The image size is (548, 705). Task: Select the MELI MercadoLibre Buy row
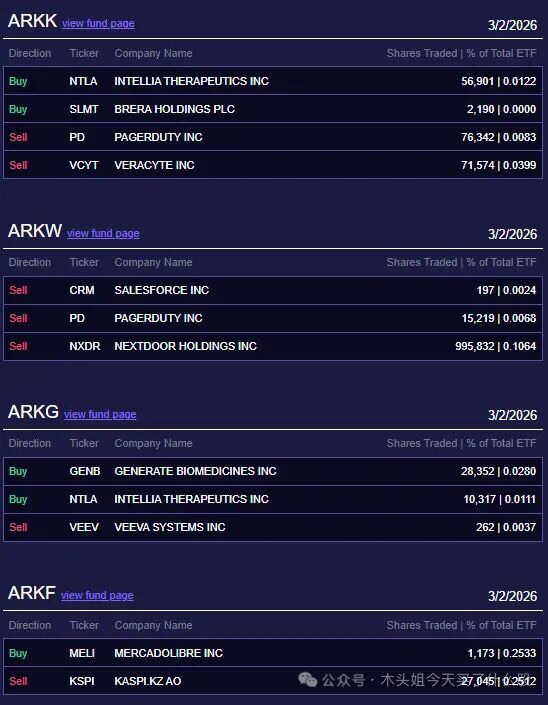273,653
